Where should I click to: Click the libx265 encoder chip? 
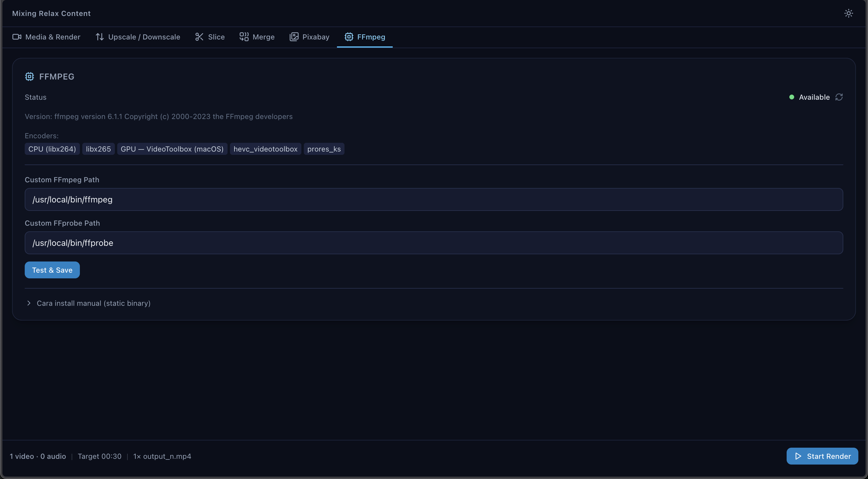(98, 149)
